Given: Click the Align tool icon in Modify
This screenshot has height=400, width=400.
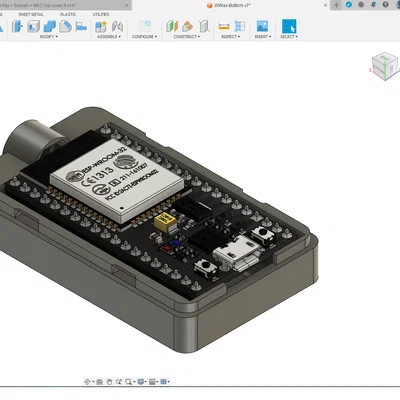Looking at the screenshot, I should (81, 26).
